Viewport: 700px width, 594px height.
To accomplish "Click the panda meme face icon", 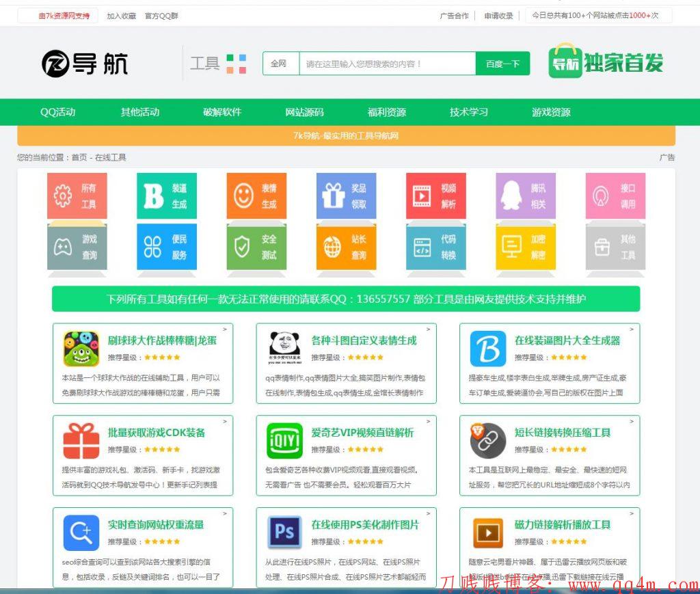I will (285, 348).
